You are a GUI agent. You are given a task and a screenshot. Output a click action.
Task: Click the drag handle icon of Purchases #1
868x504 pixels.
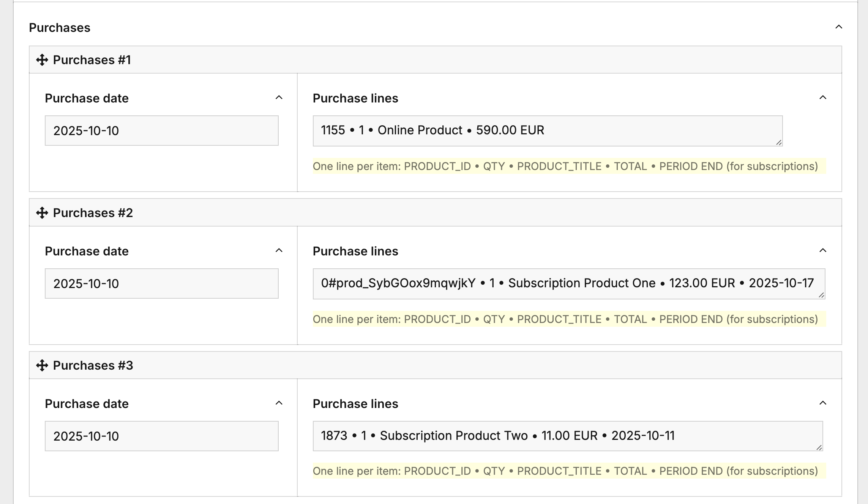coord(42,60)
